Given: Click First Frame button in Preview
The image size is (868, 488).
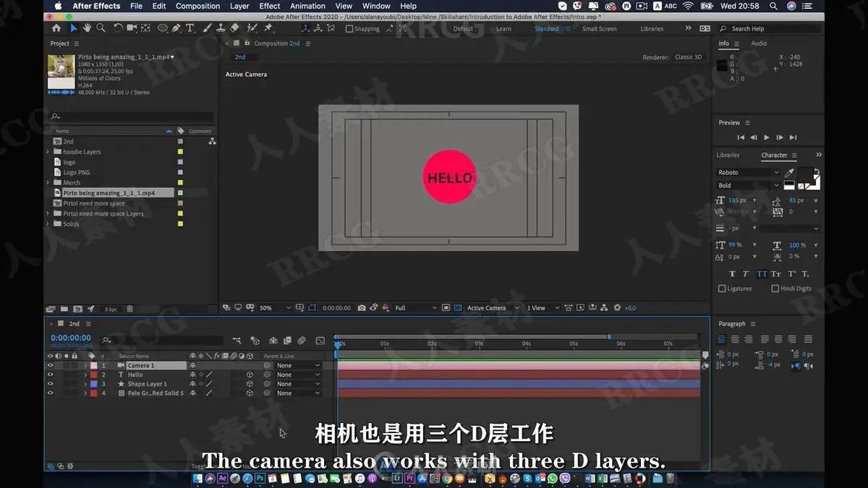Looking at the screenshot, I should pos(741,137).
